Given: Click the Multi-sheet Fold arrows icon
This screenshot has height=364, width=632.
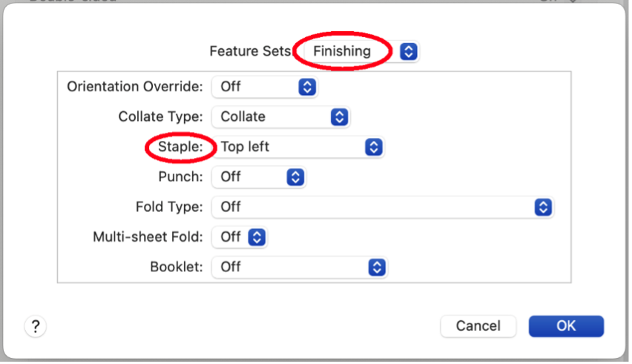Looking at the screenshot, I should coord(257,237).
